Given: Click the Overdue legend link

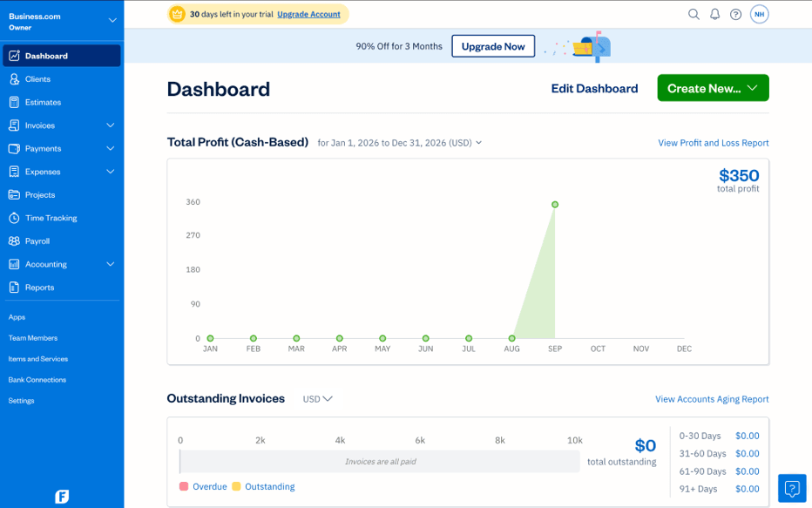Looking at the screenshot, I should pyautogui.click(x=210, y=486).
